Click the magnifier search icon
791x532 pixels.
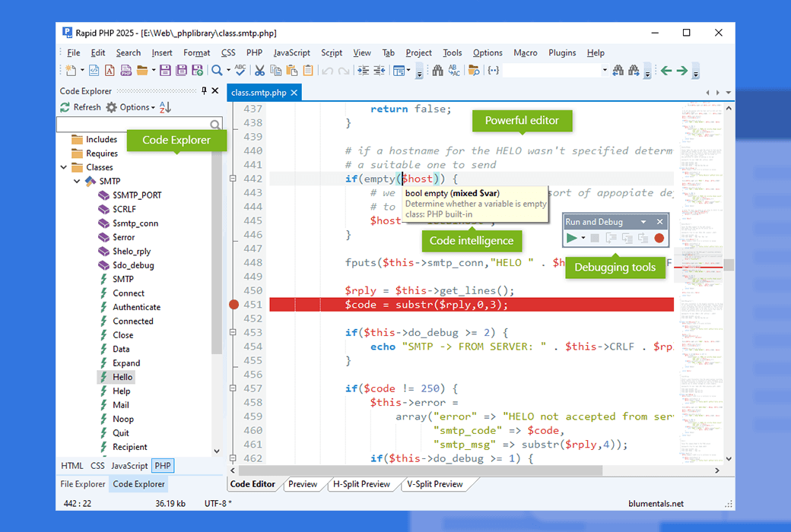[x=217, y=71]
